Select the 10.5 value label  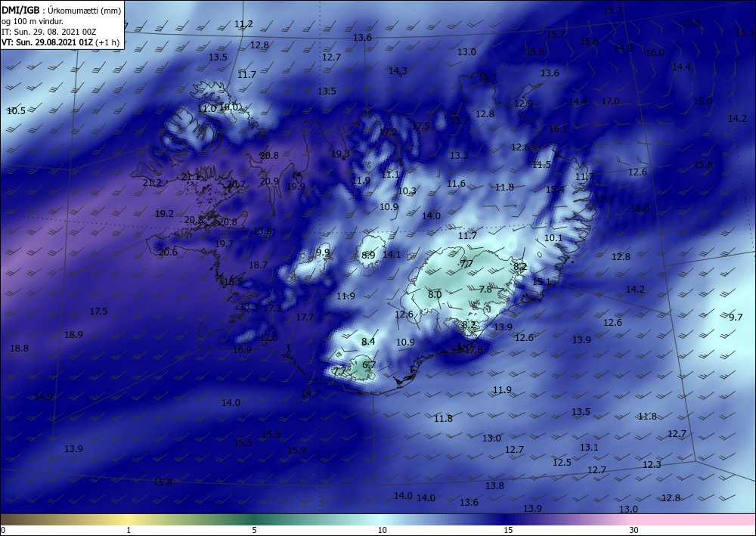pos(16,111)
